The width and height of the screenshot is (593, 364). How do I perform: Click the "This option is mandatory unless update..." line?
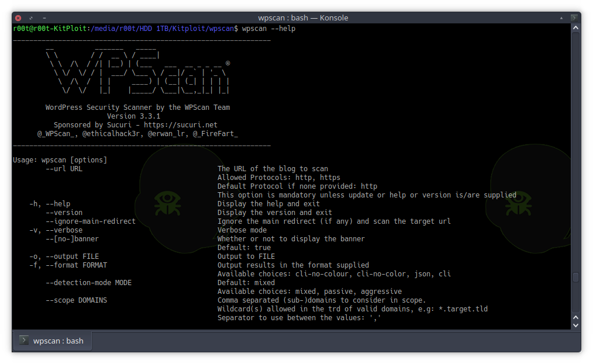click(367, 195)
